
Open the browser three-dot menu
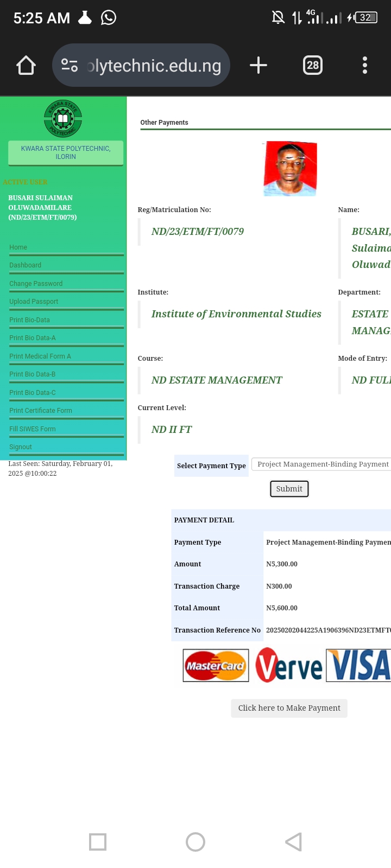point(365,66)
